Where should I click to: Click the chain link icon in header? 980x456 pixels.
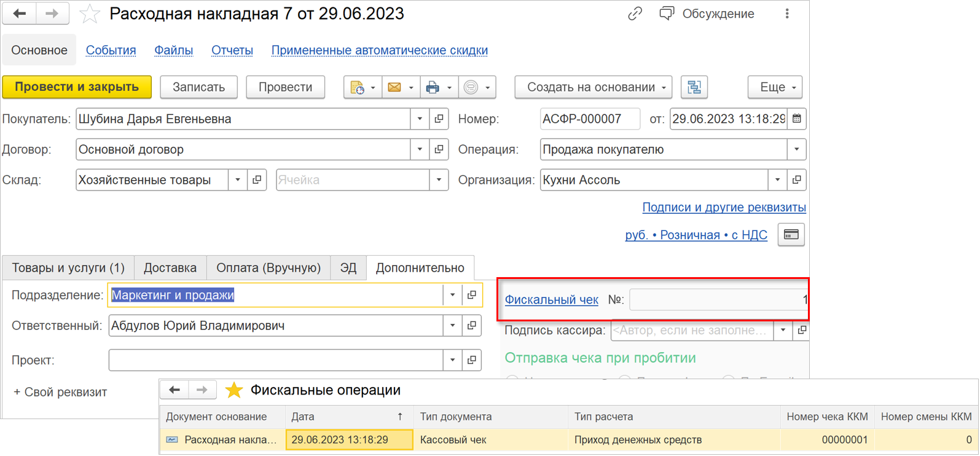pos(635,14)
